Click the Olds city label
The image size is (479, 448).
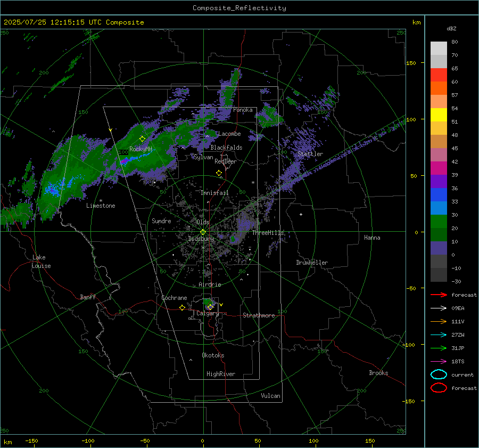point(203,222)
